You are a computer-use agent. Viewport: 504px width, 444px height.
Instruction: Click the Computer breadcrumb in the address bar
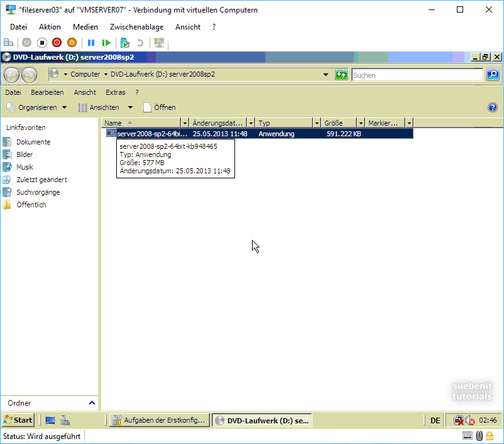pos(85,74)
